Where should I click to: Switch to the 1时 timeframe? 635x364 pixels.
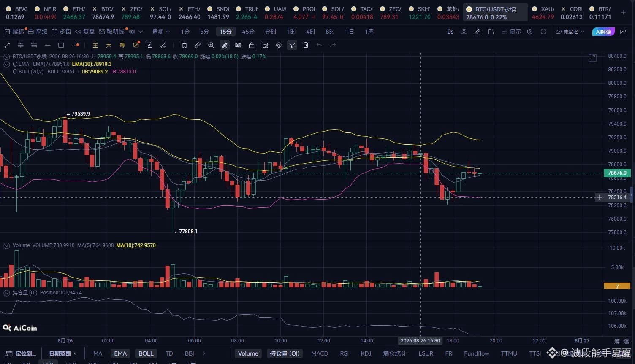pyautogui.click(x=291, y=32)
